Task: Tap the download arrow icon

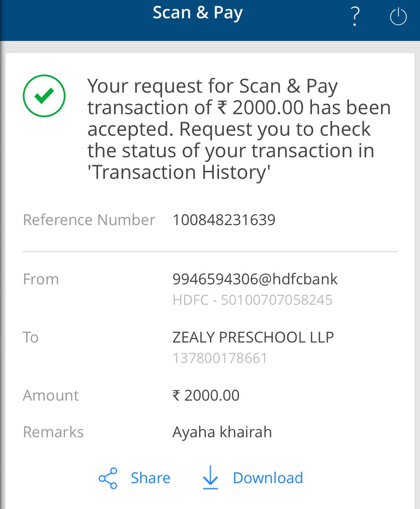Action: click(x=210, y=477)
